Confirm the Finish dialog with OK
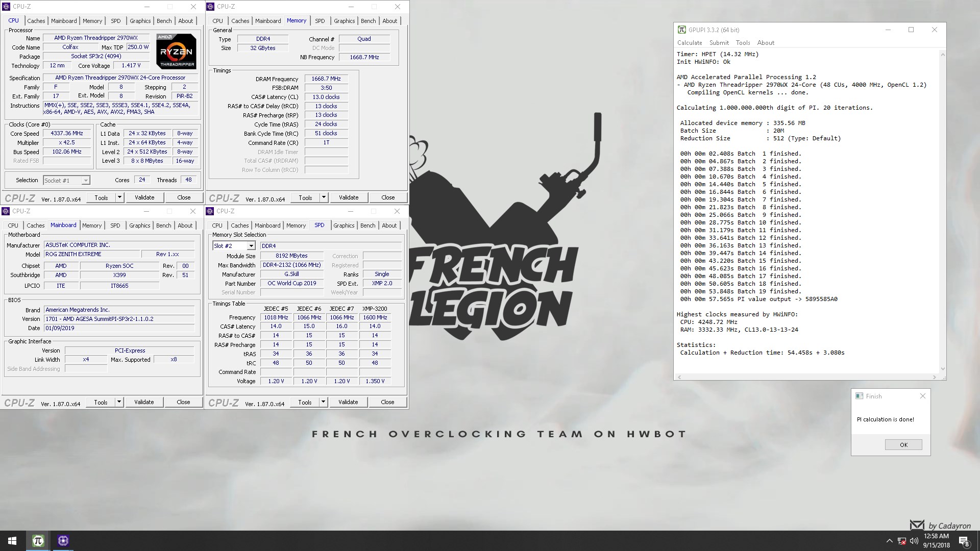Image resolution: width=980 pixels, height=551 pixels. pos(903,444)
